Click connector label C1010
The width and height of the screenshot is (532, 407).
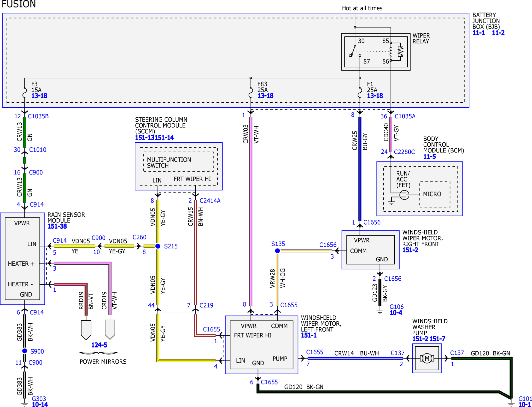(38, 150)
